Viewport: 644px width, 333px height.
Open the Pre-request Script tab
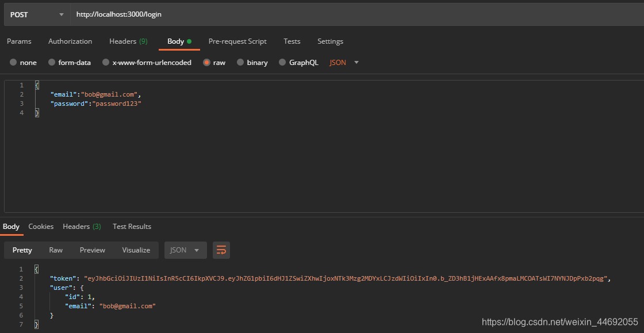[237, 41]
